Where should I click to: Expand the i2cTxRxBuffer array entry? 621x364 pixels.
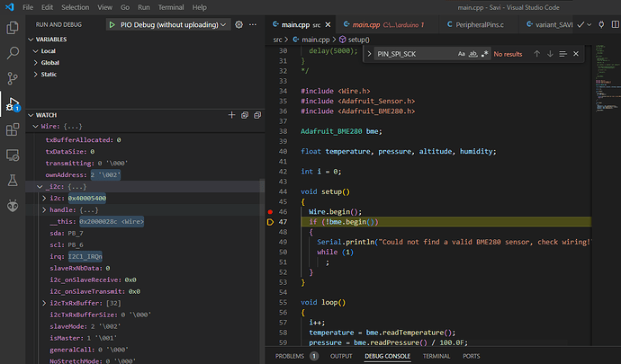[x=44, y=303]
